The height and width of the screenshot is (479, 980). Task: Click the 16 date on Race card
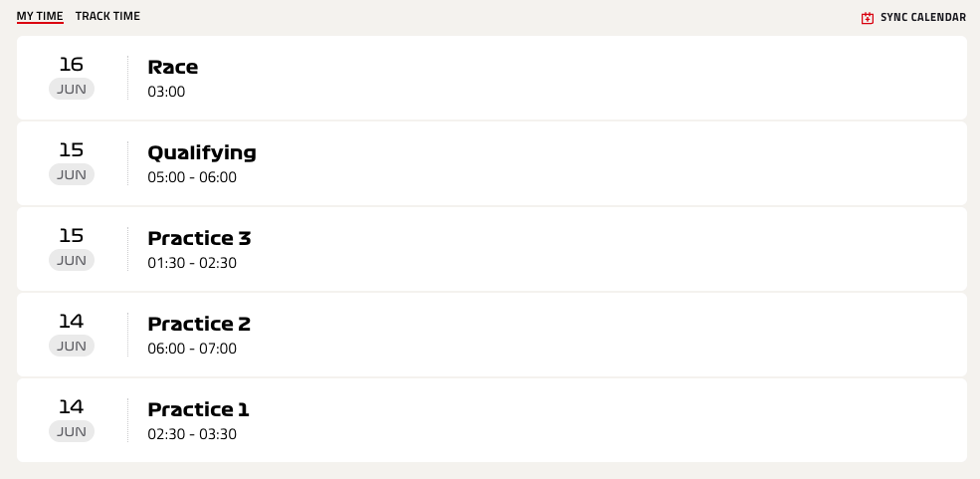click(x=72, y=64)
